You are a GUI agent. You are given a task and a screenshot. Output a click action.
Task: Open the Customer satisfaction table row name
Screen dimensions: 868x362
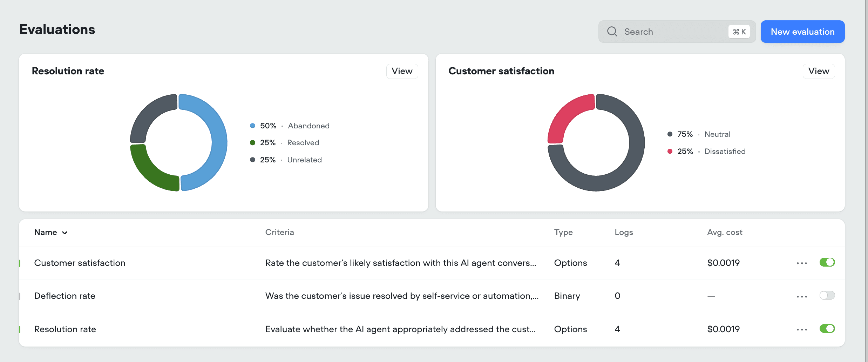tap(80, 263)
